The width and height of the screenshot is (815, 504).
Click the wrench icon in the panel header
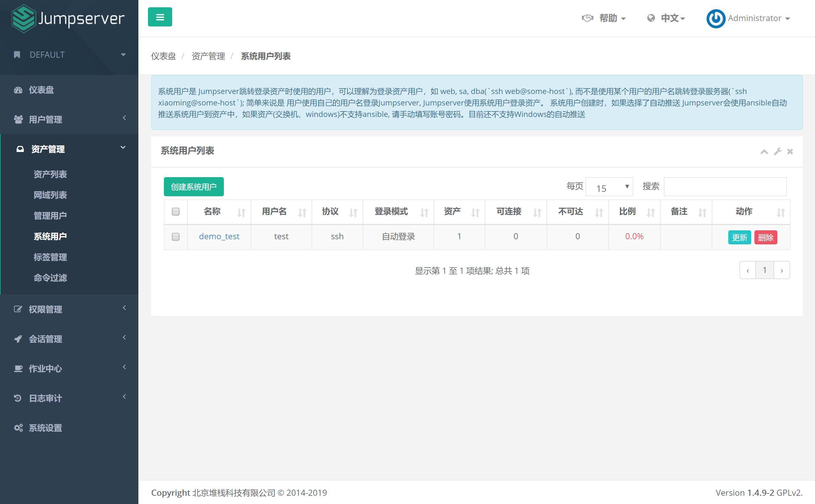[778, 152]
